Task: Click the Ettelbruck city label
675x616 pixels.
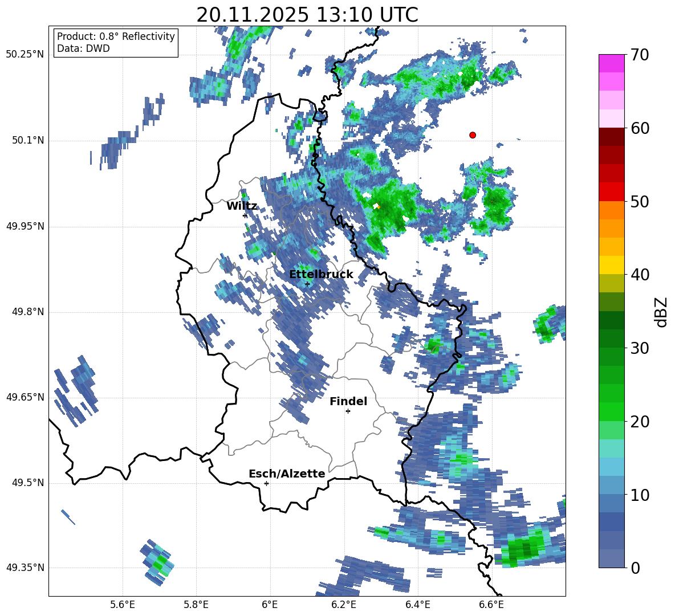Action: [321, 275]
